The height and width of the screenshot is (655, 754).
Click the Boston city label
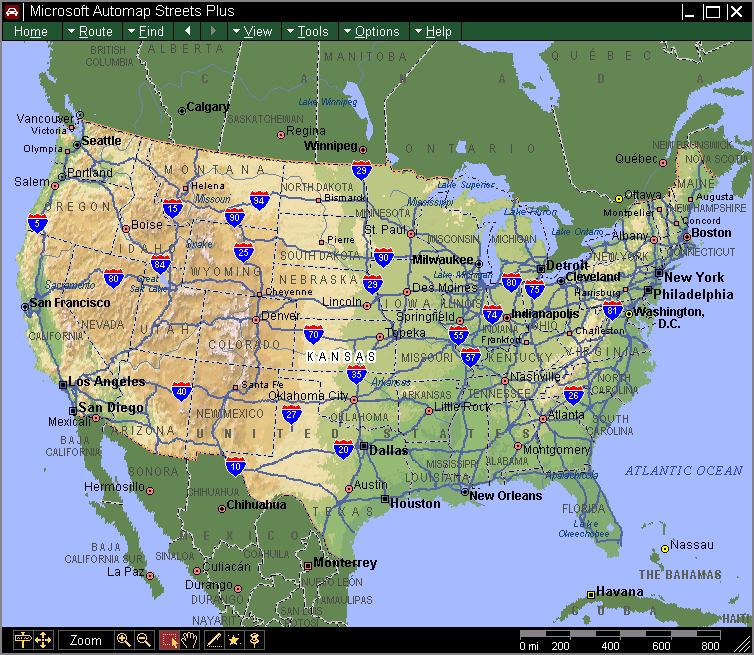(711, 233)
